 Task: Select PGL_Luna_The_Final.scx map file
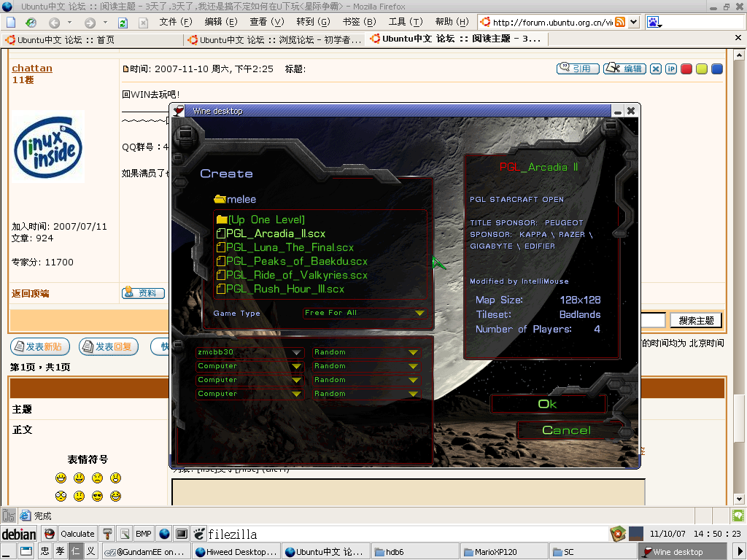click(285, 248)
